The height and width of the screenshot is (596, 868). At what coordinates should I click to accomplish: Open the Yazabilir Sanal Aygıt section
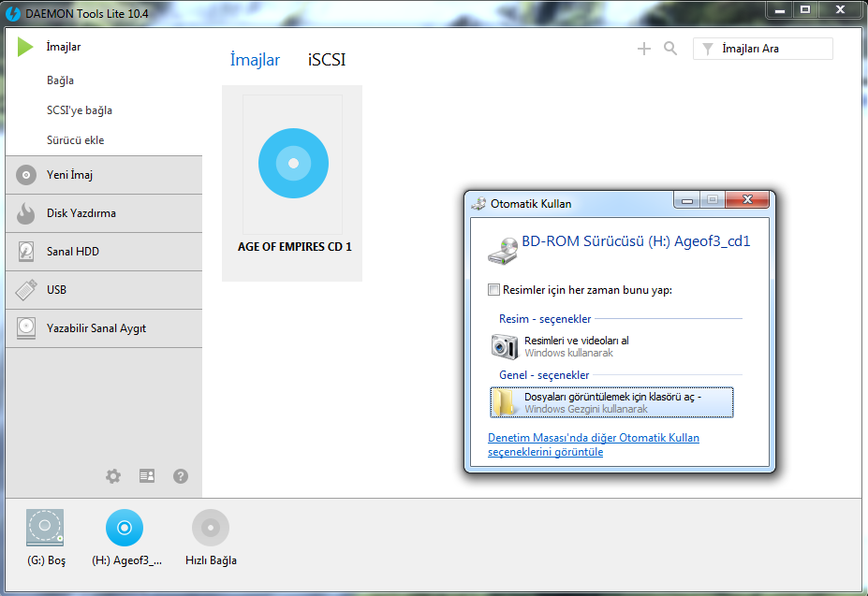pyautogui.click(x=104, y=328)
